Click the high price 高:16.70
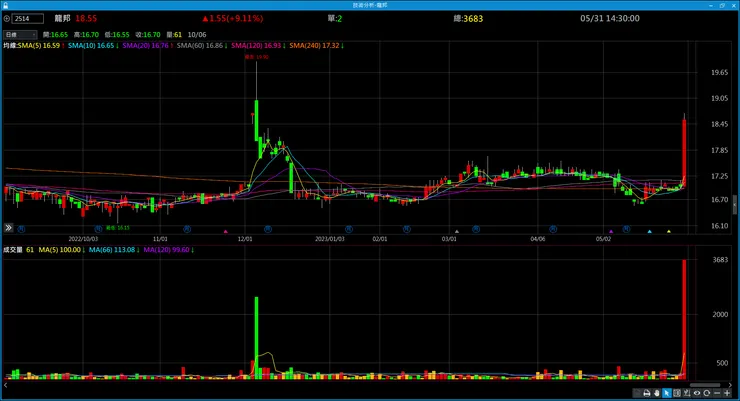The width and height of the screenshot is (740, 401). pos(86,34)
